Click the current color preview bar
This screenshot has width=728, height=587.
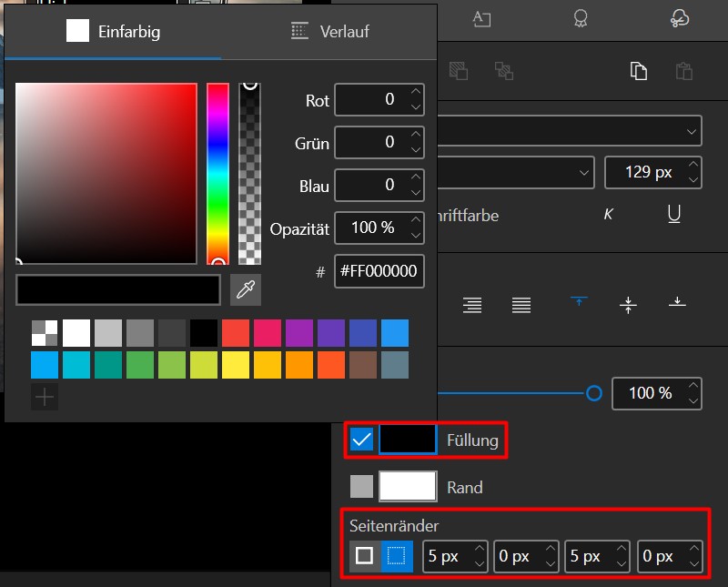(x=118, y=289)
